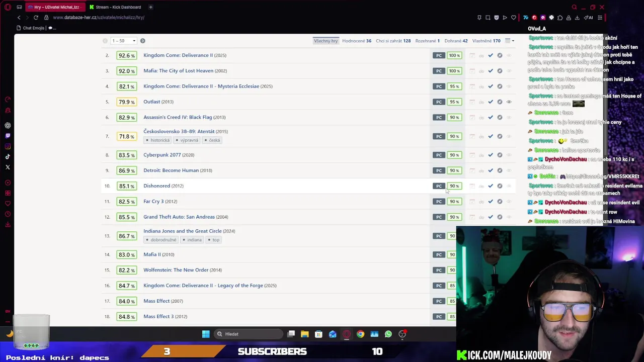Open the Outlast game link
The width and height of the screenshot is (644, 362).
[x=151, y=102]
